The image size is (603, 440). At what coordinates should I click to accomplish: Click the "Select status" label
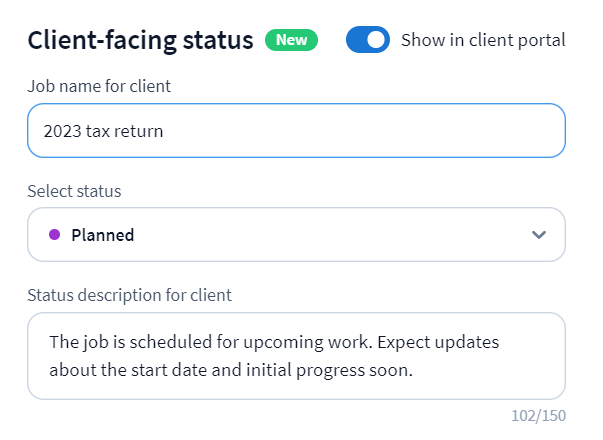(73, 190)
